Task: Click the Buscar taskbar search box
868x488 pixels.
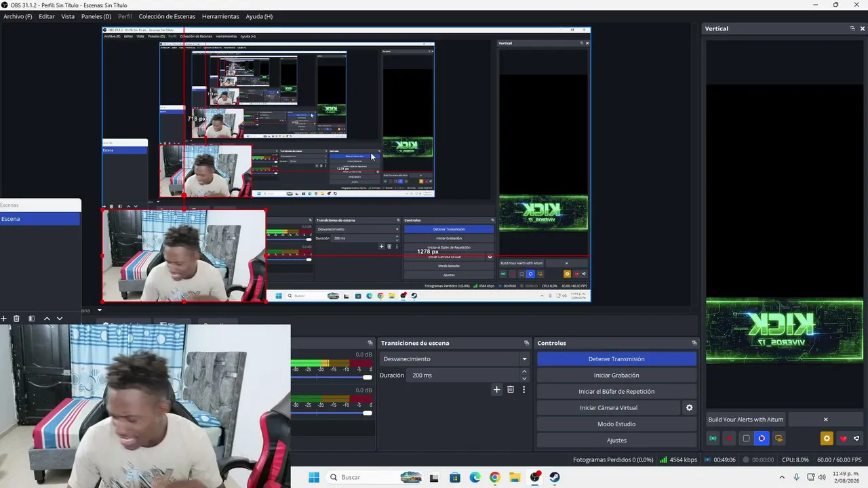Action: pyautogui.click(x=374, y=477)
